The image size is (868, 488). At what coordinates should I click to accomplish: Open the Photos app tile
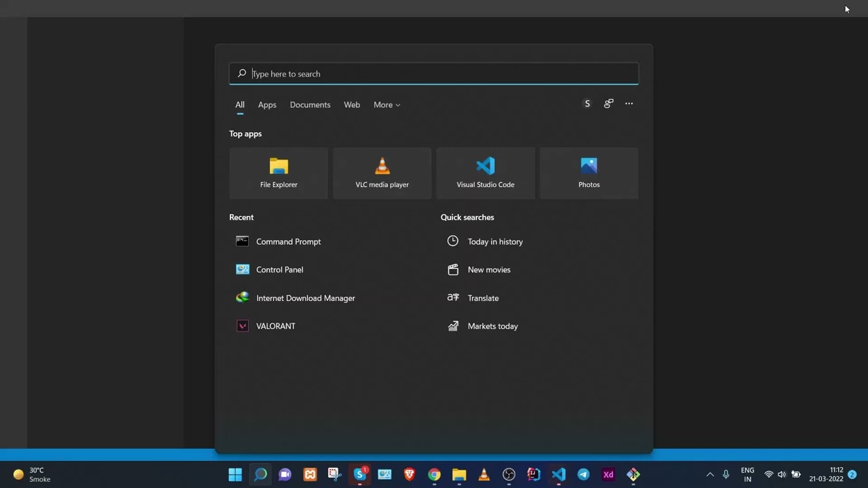589,174
